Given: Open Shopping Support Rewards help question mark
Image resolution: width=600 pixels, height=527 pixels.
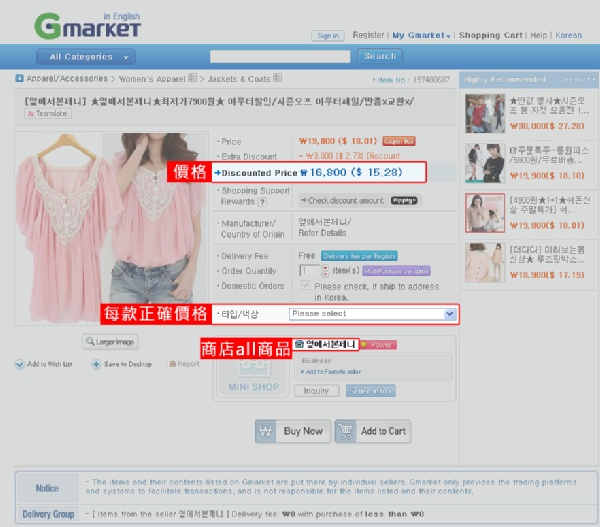Looking at the screenshot, I should [x=262, y=202].
